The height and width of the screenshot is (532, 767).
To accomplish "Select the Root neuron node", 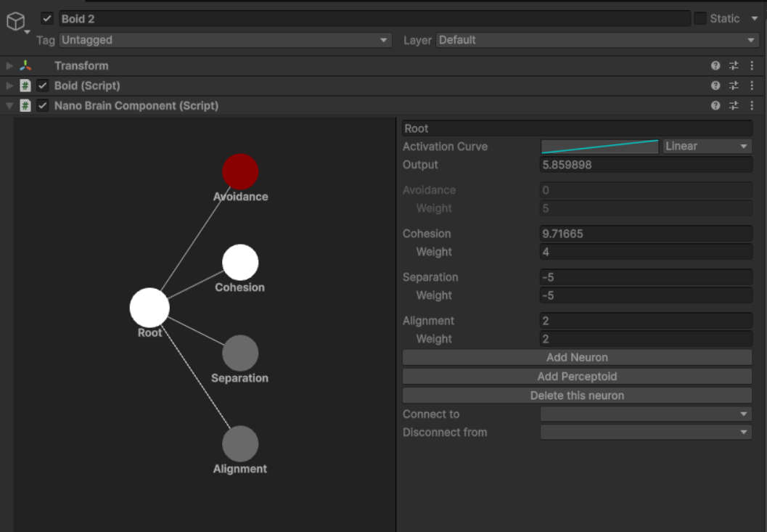I will point(149,308).
